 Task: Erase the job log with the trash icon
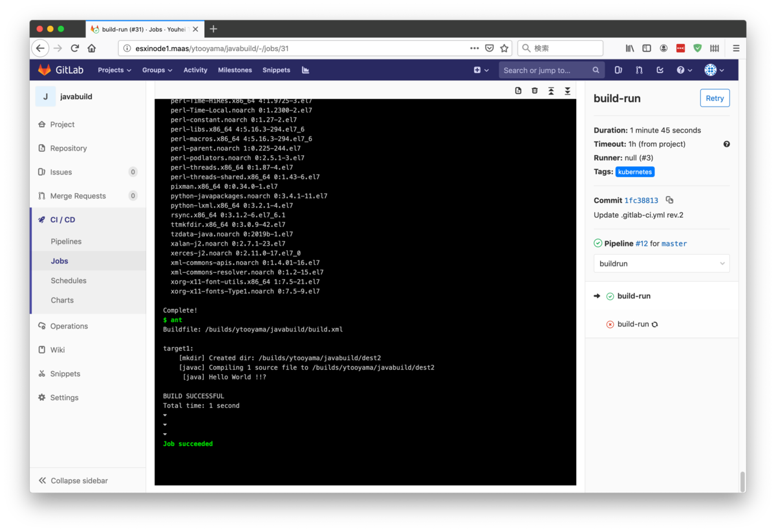point(534,90)
